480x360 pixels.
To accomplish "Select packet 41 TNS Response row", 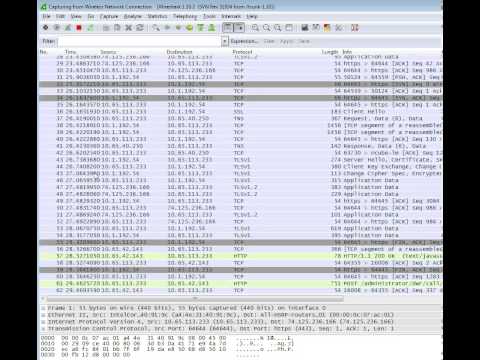I will coord(241,146).
